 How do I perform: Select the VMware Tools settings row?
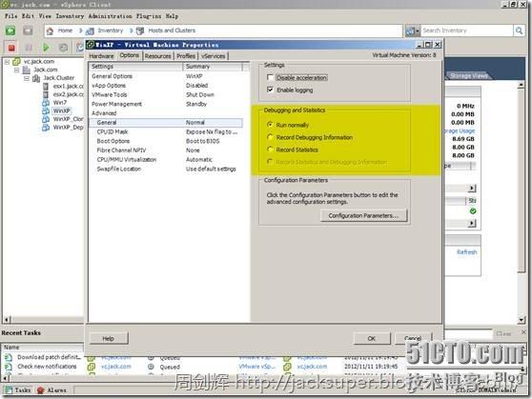166,94
